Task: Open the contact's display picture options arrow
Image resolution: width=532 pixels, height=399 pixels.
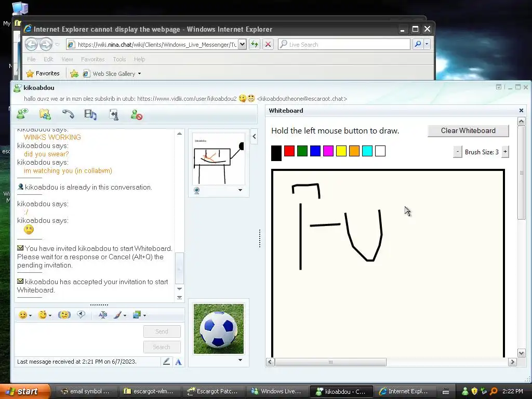Action: click(240, 190)
